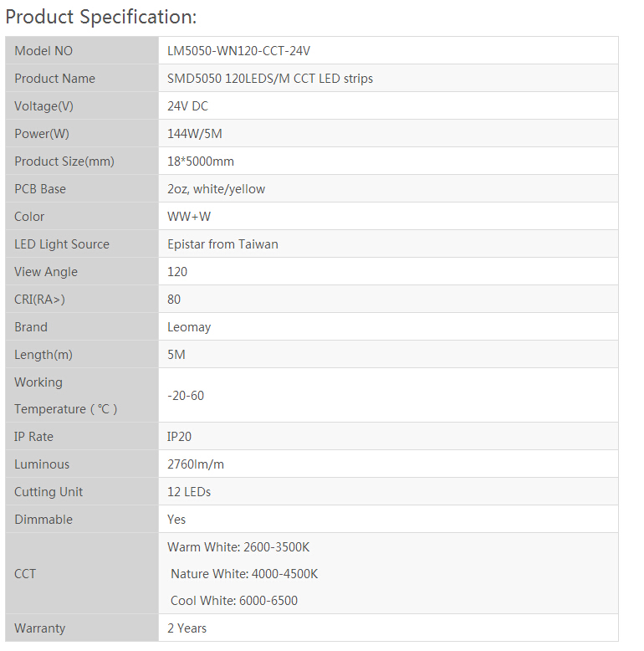This screenshot has height=651, width=644.
Task: Click the 12 LEDs cutting unit value
Action: 189,492
